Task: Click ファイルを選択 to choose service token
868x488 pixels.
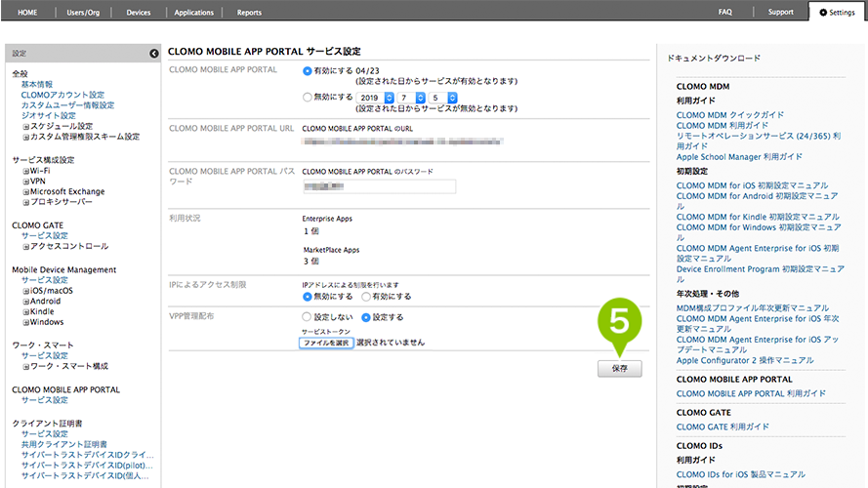Action: 326,343
